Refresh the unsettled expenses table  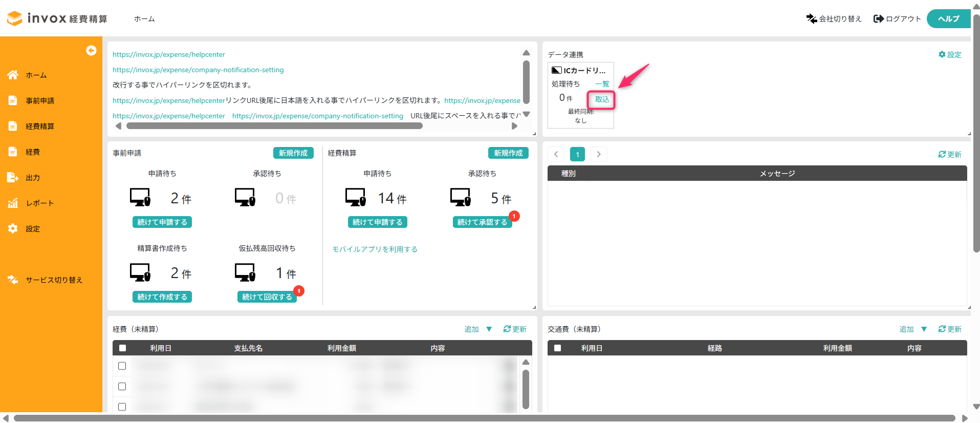tap(514, 329)
